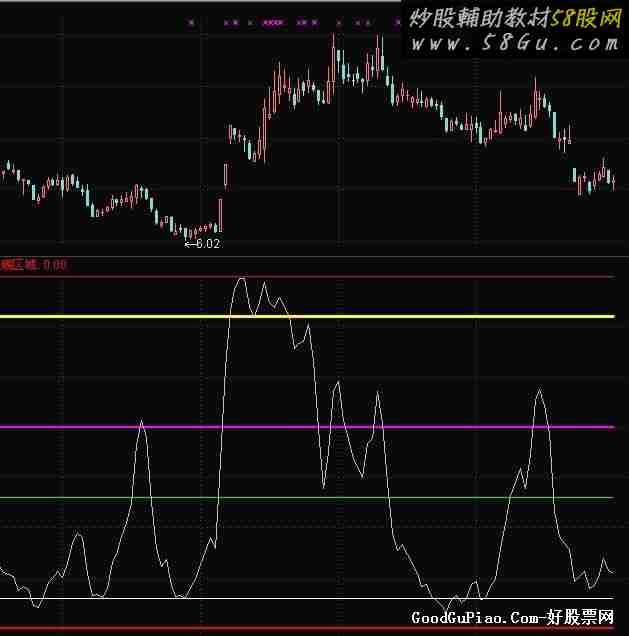
Task: Click the row of magenta signal markers above candles
Action: coord(293,23)
